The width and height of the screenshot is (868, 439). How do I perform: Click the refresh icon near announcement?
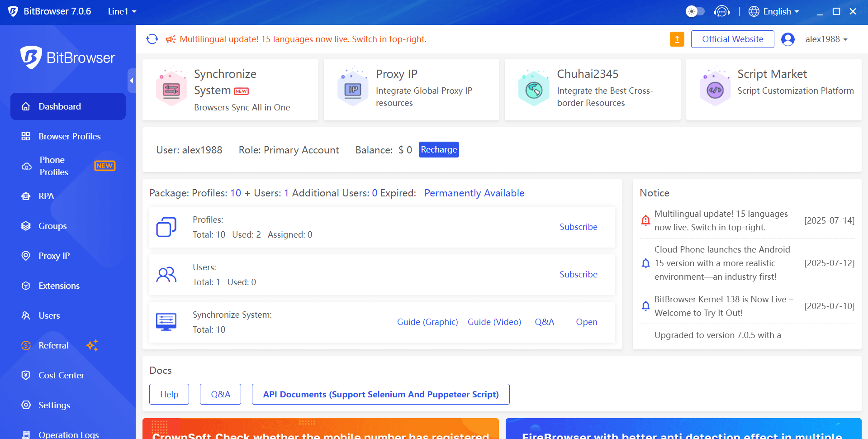152,39
